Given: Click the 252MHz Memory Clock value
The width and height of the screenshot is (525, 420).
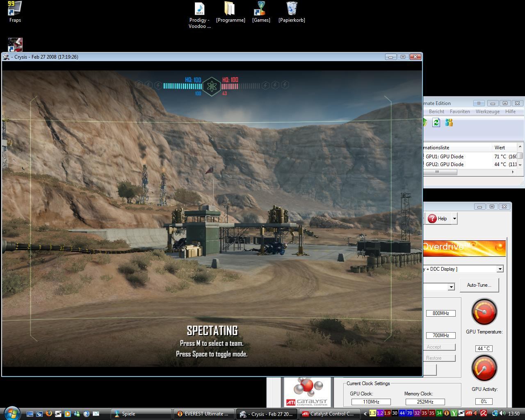Looking at the screenshot, I should (x=425, y=402).
